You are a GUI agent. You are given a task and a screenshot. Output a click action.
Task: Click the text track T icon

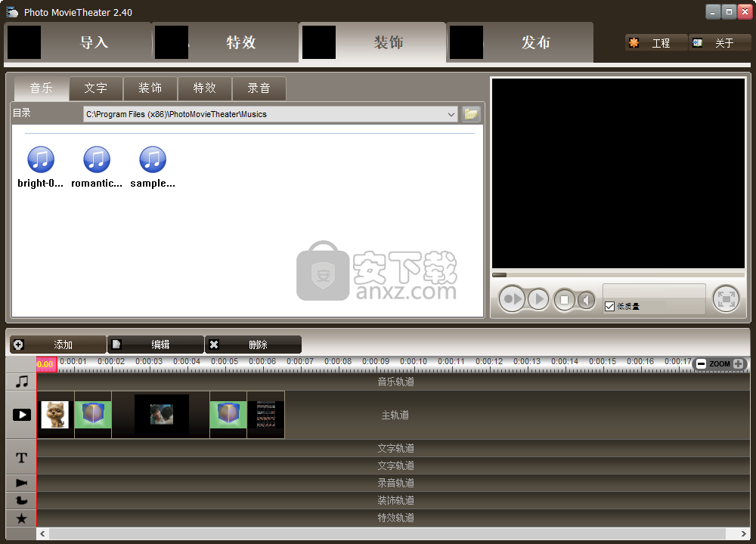(22, 457)
